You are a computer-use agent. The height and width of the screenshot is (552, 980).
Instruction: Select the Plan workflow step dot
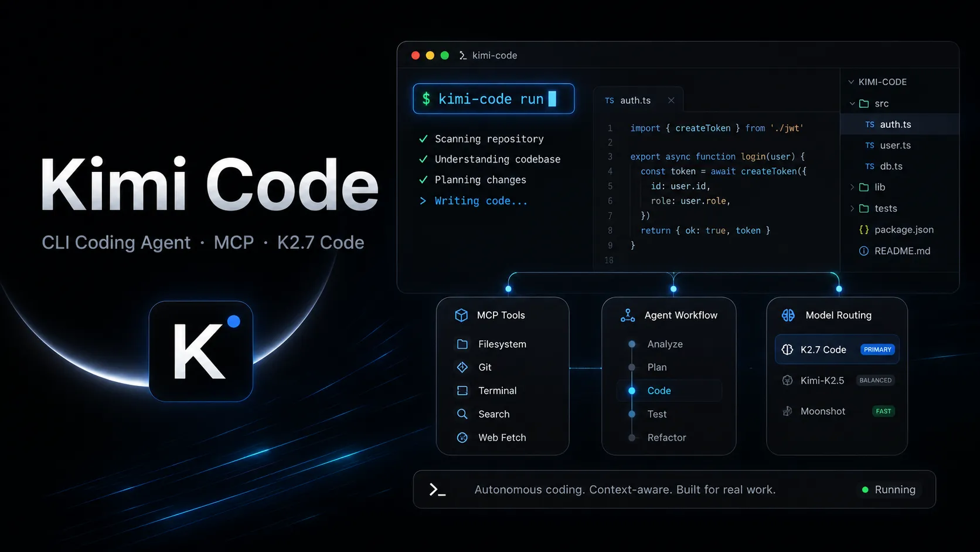(x=632, y=367)
